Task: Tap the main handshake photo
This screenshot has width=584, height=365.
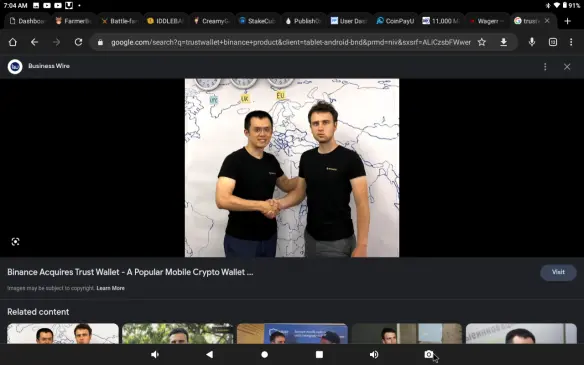Action: [x=292, y=168]
